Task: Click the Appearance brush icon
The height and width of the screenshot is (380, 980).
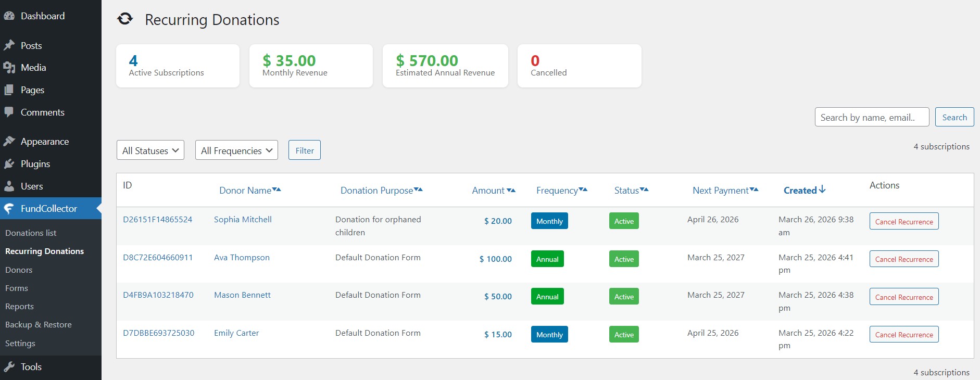Action: click(9, 141)
